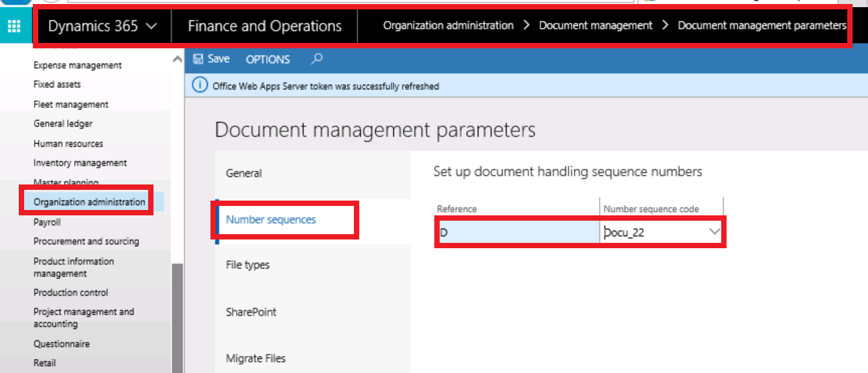Image resolution: width=868 pixels, height=373 pixels.
Task: Expand the Dynamics 365 dropdown chevron
Action: pyautogui.click(x=151, y=26)
